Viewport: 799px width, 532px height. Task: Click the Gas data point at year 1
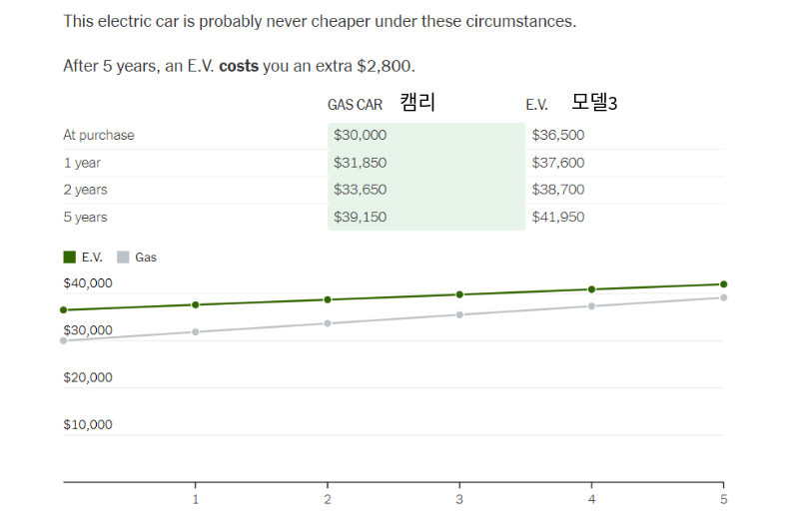[x=195, y=332]
